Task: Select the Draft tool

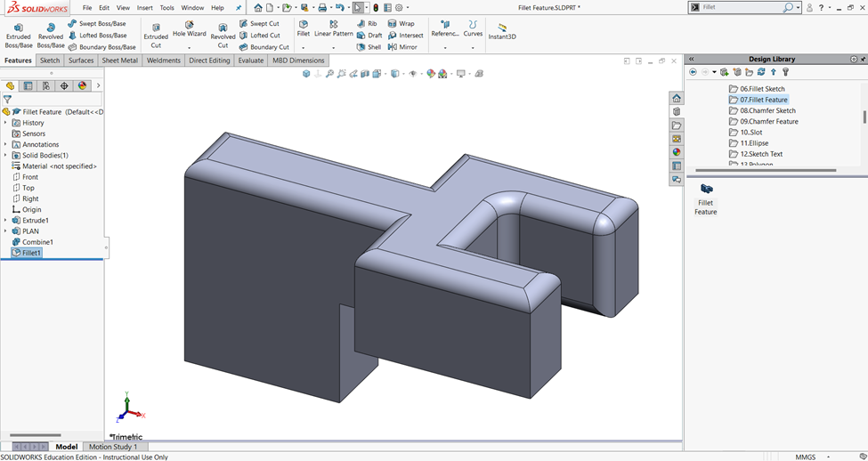Action: [x=369, y=36]
